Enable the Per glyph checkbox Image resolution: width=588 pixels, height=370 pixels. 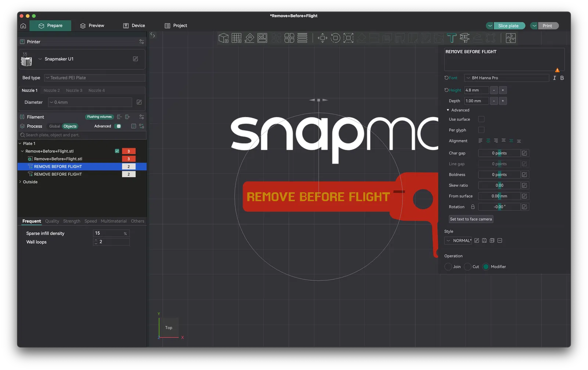481,130
